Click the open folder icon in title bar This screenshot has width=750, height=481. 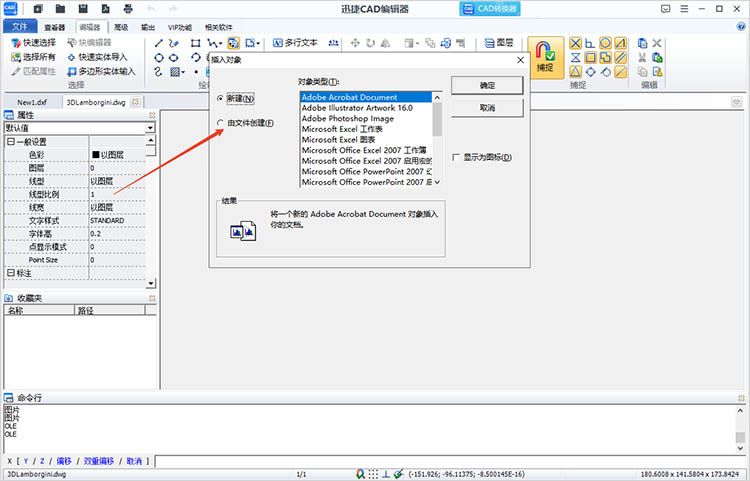point(60,9)
